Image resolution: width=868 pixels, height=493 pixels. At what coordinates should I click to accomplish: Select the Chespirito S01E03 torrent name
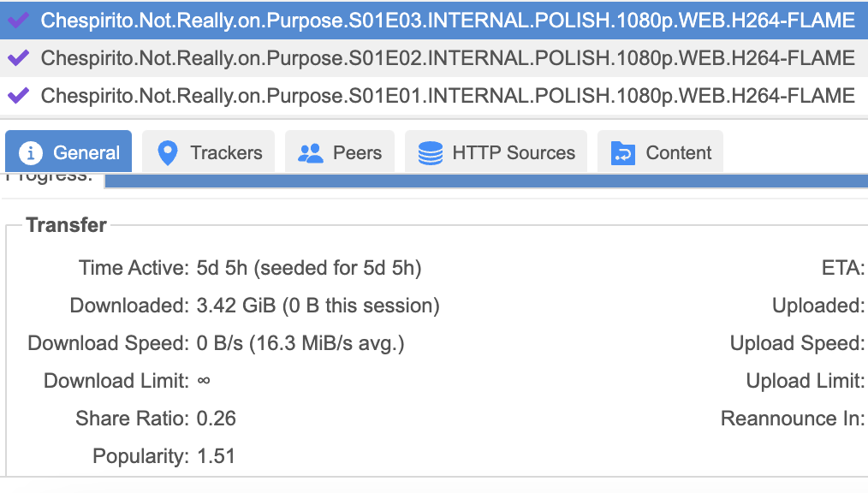click(x=448, y=20)
